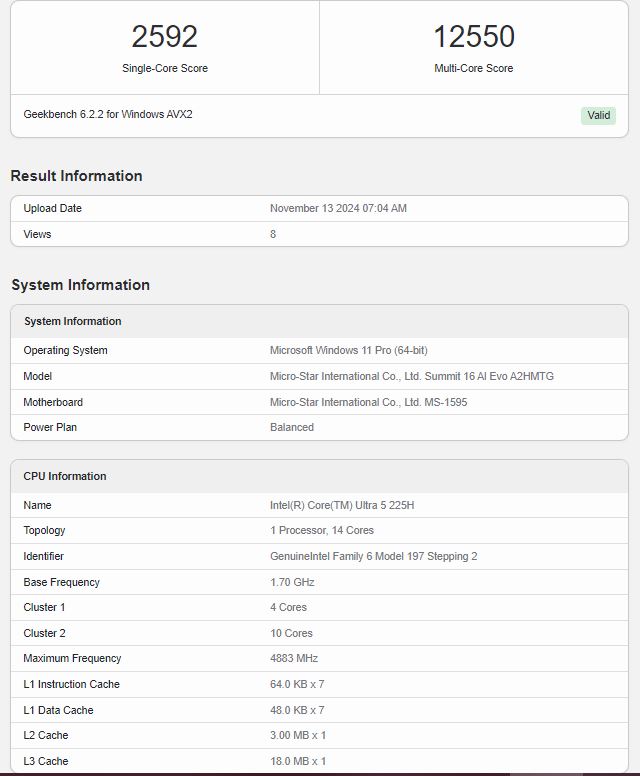640x776 pixels.
Task: Click the 4883 MHz maximum frequency value
Action: click(293, 658)
